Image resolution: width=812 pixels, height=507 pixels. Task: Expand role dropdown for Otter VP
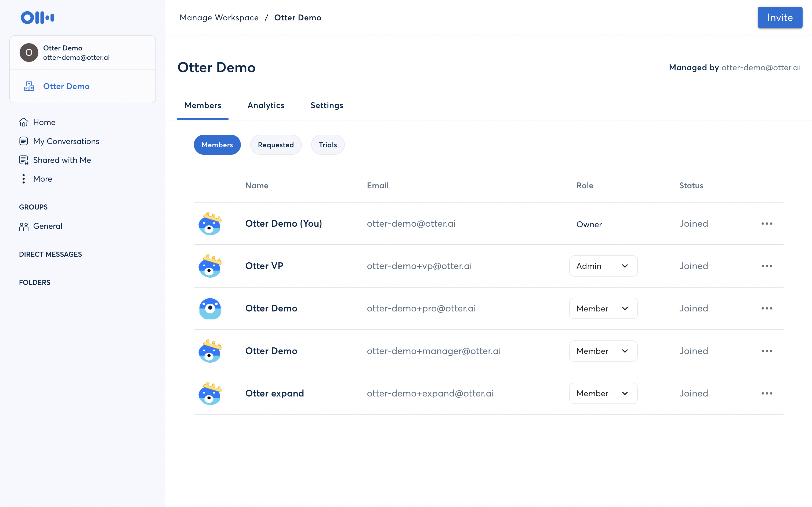point(624,266)
